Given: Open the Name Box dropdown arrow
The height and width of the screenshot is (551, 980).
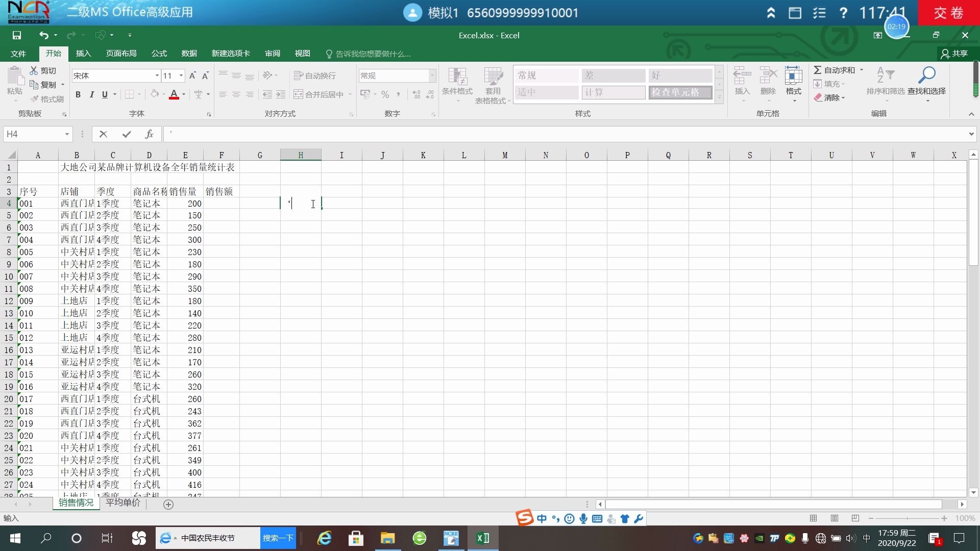Looking at the screenshot, I should click(x=67, y=134).
